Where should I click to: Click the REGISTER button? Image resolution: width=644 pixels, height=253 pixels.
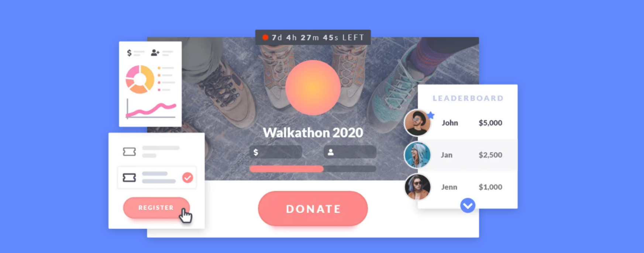click(x=156, y=208)
